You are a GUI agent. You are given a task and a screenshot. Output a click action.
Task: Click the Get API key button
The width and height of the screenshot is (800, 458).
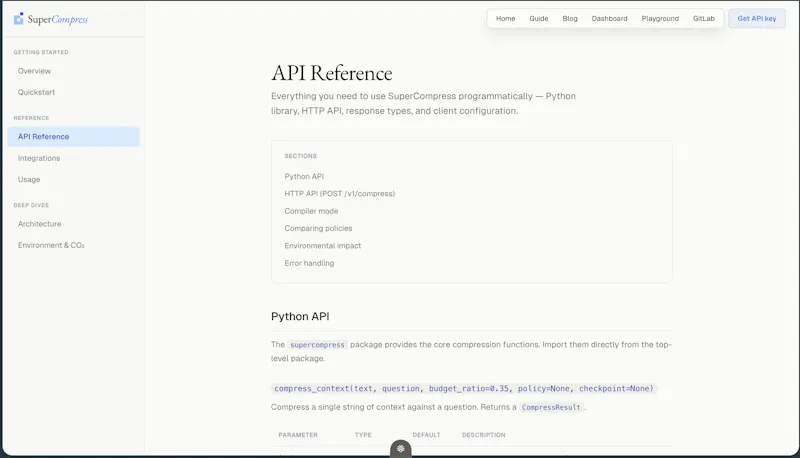click(757, 18)
